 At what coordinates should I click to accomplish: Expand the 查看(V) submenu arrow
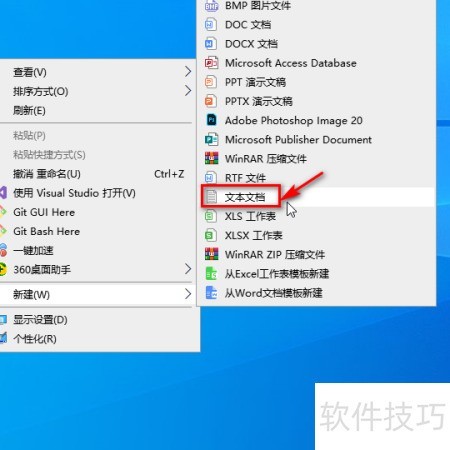click(x=188, y=71)
